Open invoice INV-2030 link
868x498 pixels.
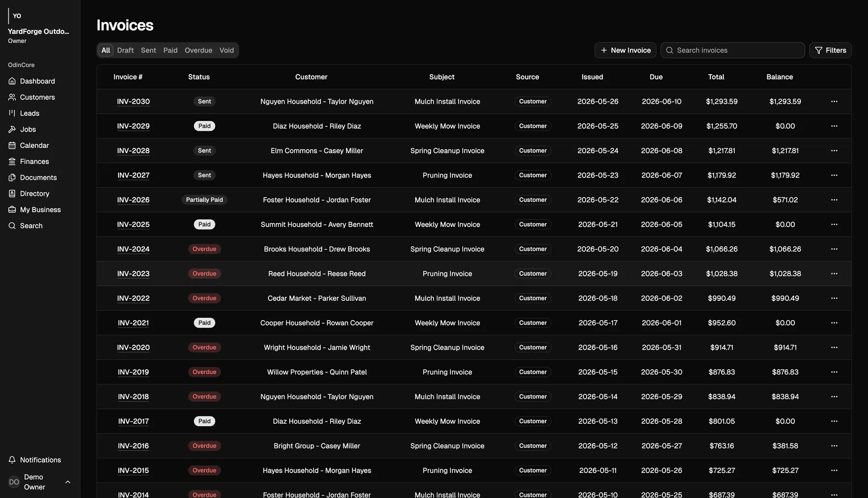pyautogui.click(x=134, y=101)
